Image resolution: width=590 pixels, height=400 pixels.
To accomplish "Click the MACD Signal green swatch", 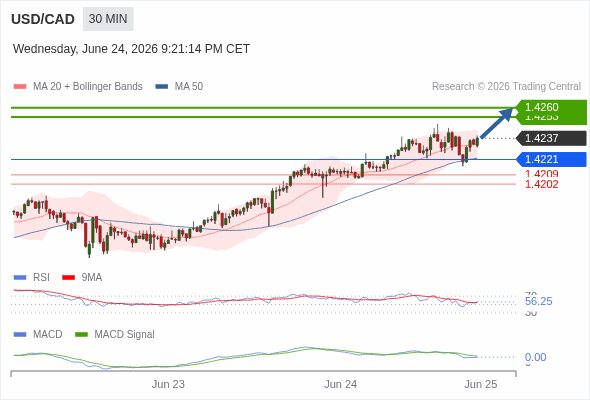I will click(81, 335).
